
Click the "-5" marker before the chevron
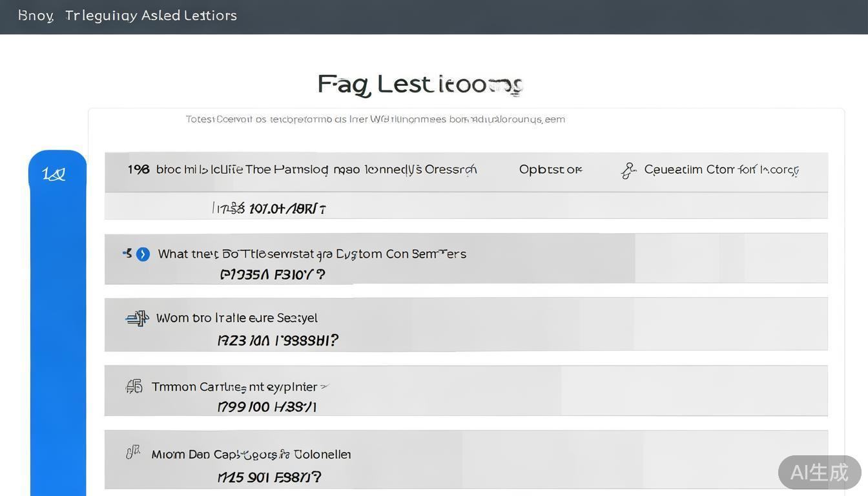pos(127,253)
